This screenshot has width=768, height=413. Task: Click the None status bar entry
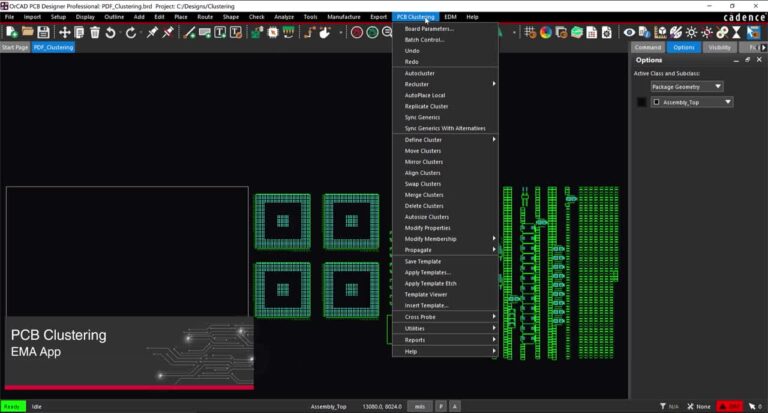click(698, 406)
